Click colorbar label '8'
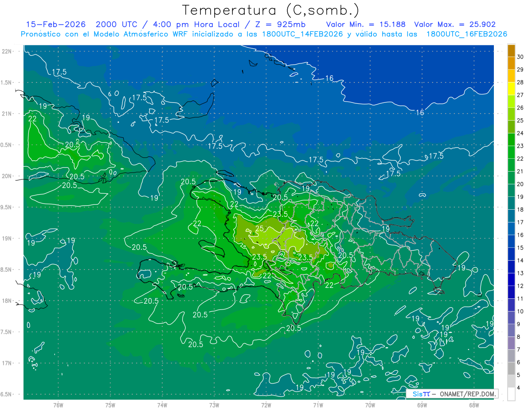Screen dimensions: 532x411 click(x=519, y=337)
